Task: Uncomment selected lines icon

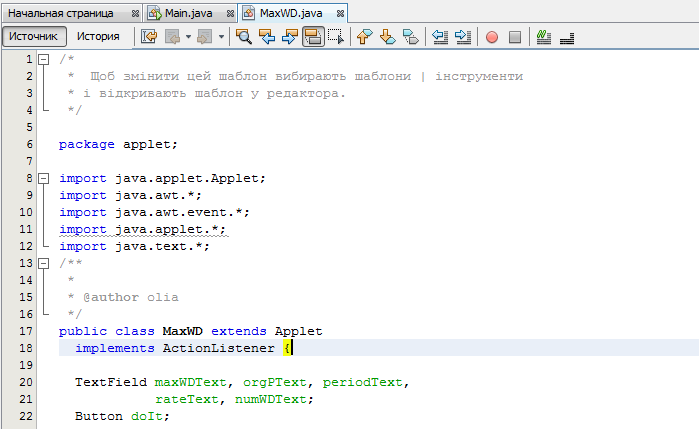Action: [x=567, y=37]
